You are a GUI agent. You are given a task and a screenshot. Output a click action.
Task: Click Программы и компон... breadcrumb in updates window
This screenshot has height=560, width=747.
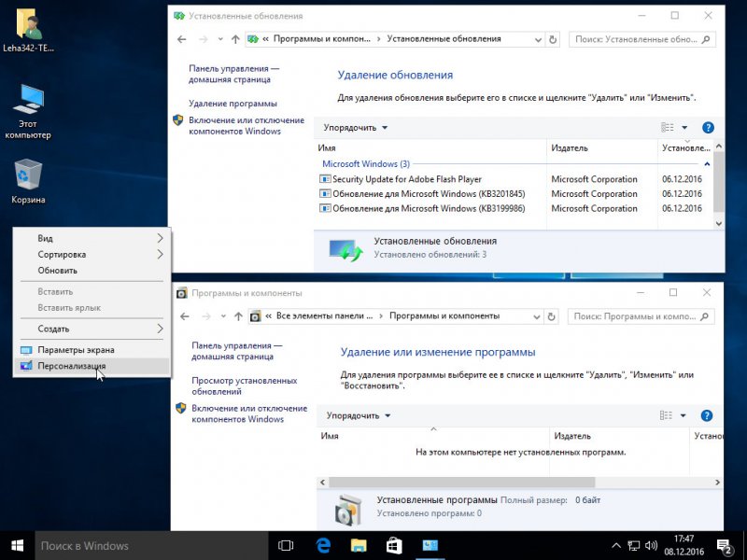coord(321,39)
